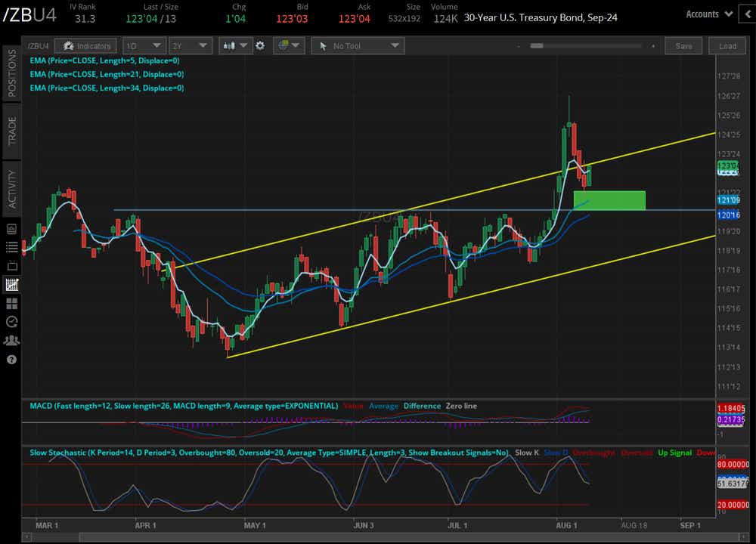This screenshot has width=756, height=544.
Task: Select the EMA Length=34 study label
Action: tap(107, 88)
